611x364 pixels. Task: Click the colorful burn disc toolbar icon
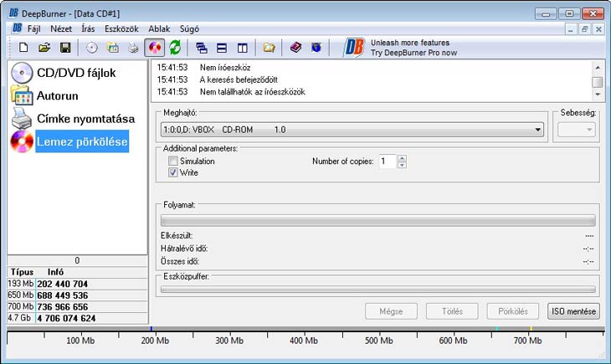point(154,48)
